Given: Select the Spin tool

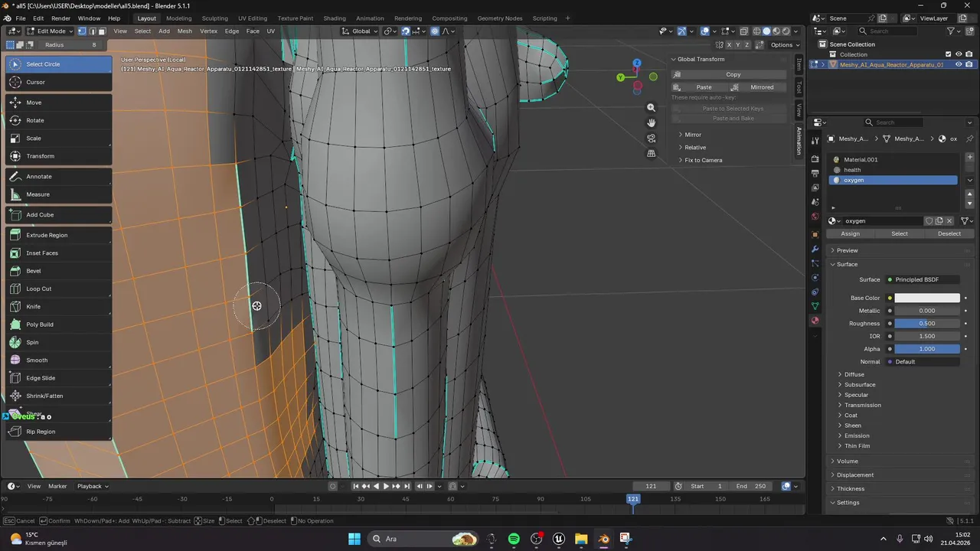Looking at the screenshot, I should (x=32, y=342).
